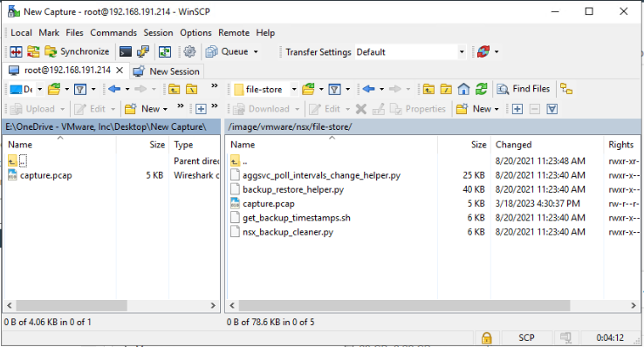Click the lock encryption status icon
The height and width of the screenshot is (347, 644).
[x=486, y=338]
